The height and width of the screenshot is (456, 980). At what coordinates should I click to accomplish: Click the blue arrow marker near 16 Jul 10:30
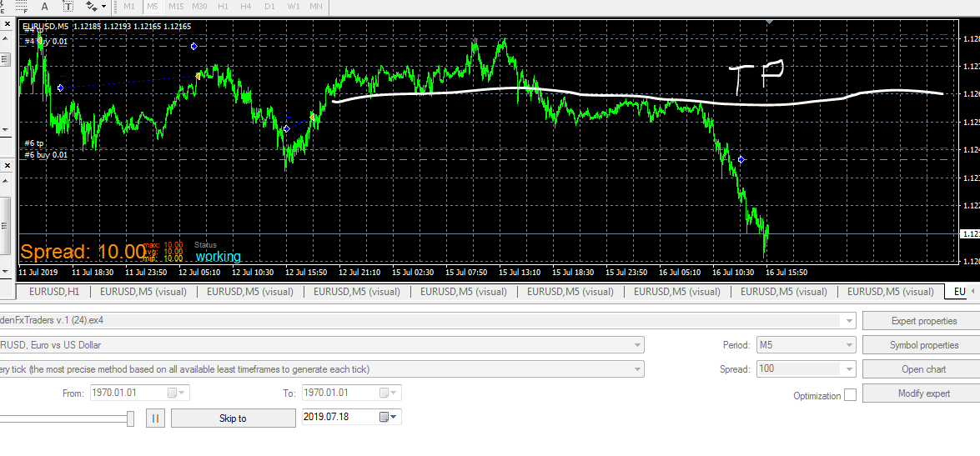point(741,160)
